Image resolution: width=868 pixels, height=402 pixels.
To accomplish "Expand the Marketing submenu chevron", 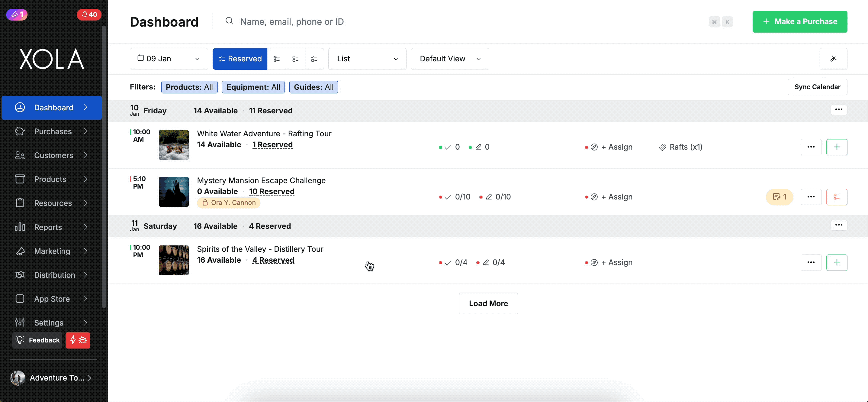I will point(85,251).
